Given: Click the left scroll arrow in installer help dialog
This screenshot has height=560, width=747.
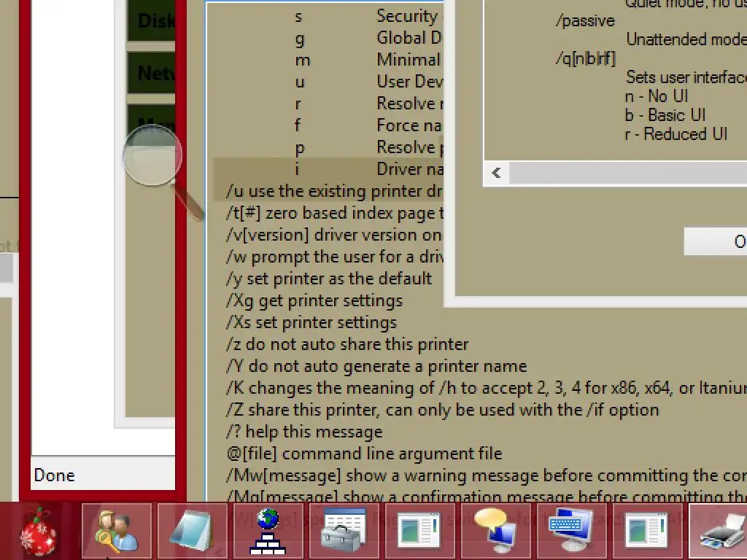Looking at the screenshot, I should [x=496, y=172].
